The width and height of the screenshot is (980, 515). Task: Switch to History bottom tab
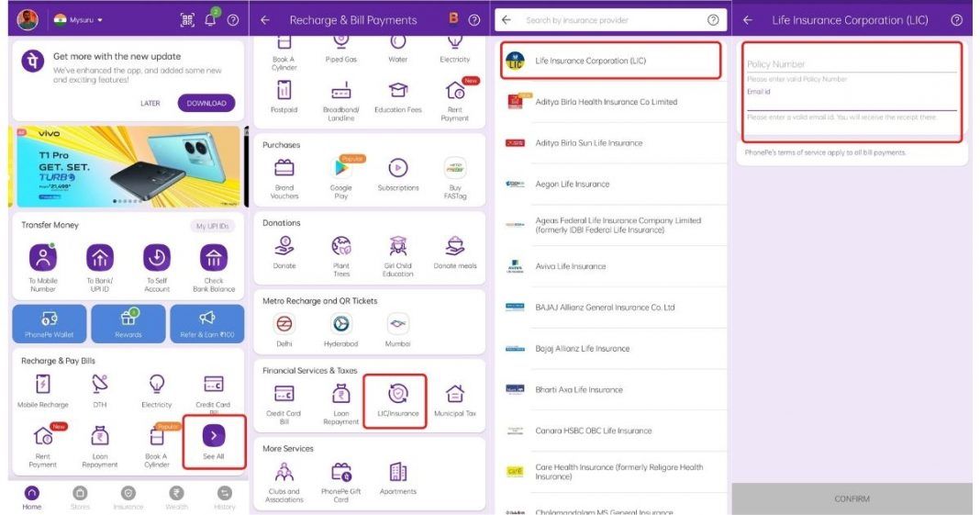(225, 498)
